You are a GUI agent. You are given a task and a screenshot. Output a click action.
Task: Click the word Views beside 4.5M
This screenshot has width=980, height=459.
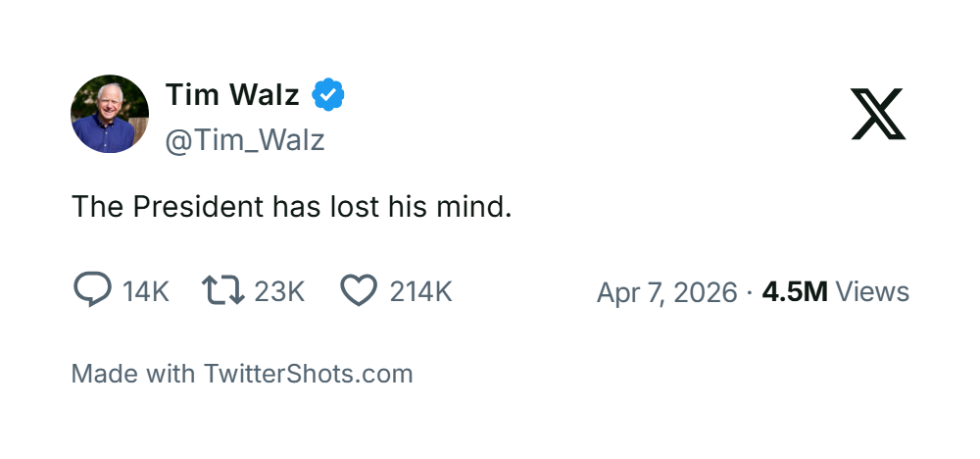pyautogui.click(x=873, y=292)
